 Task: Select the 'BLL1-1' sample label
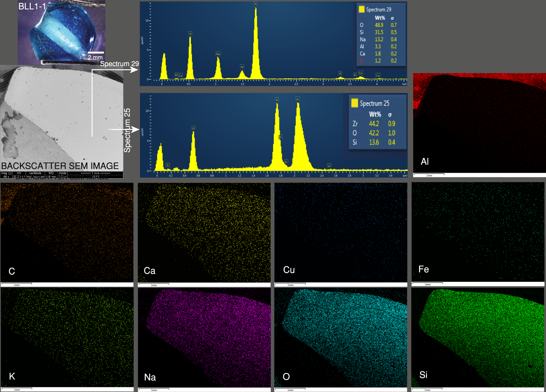(x=32, y=6)
